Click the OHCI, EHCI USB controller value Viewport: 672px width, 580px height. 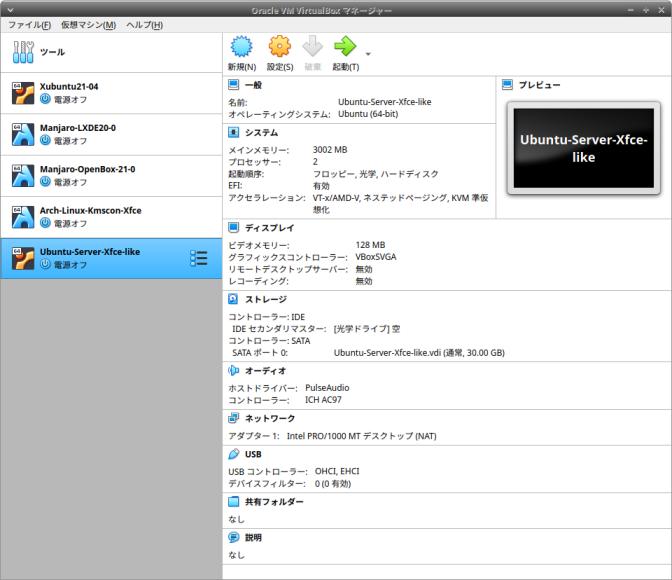[x=337, y=471]
